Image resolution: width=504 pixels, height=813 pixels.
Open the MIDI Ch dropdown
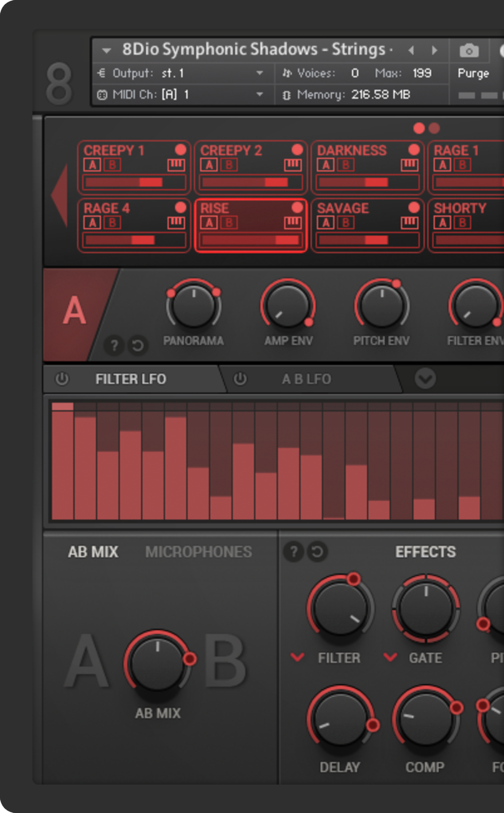260,94
